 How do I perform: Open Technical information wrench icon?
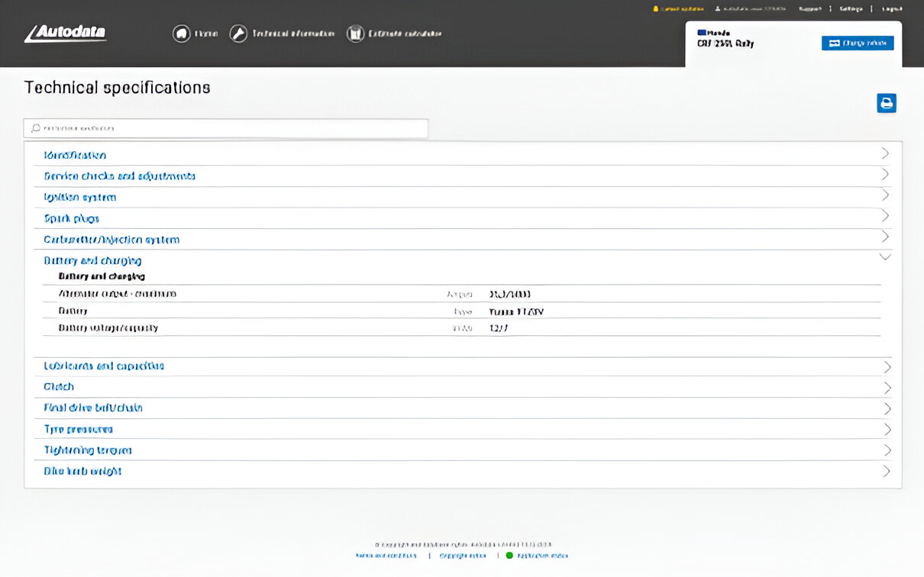click(239, 34)
